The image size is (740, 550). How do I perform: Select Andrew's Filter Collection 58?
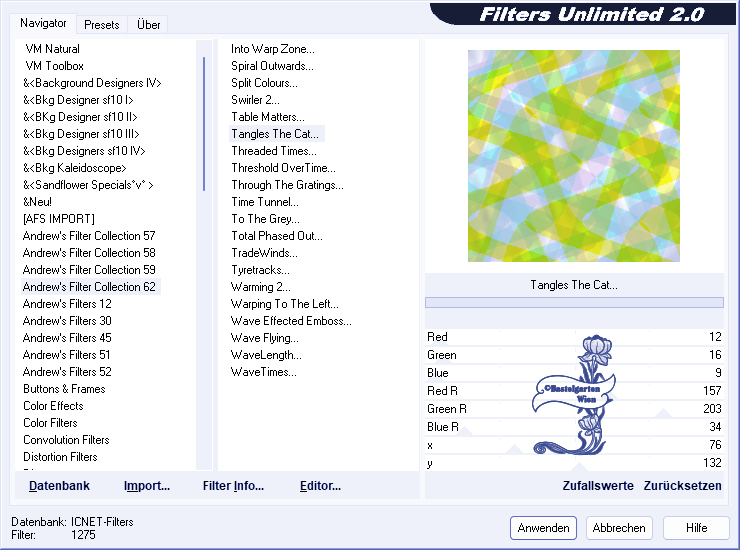(89, 253)
